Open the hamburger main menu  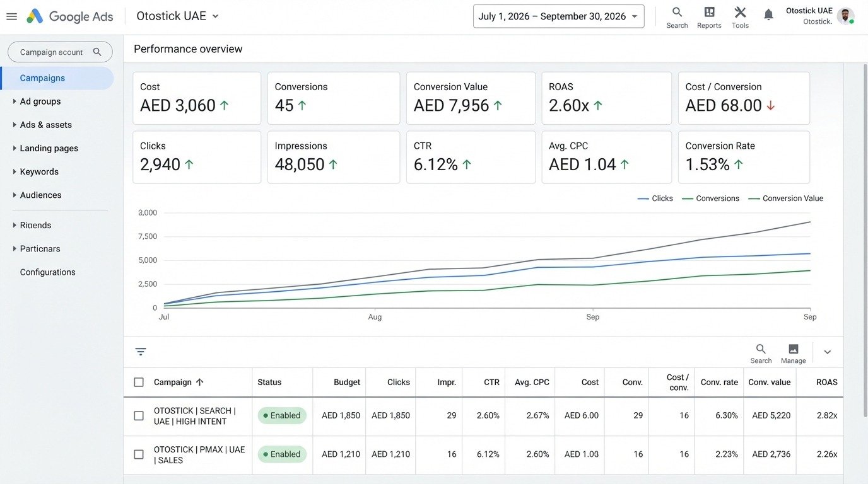pos(11,16)
